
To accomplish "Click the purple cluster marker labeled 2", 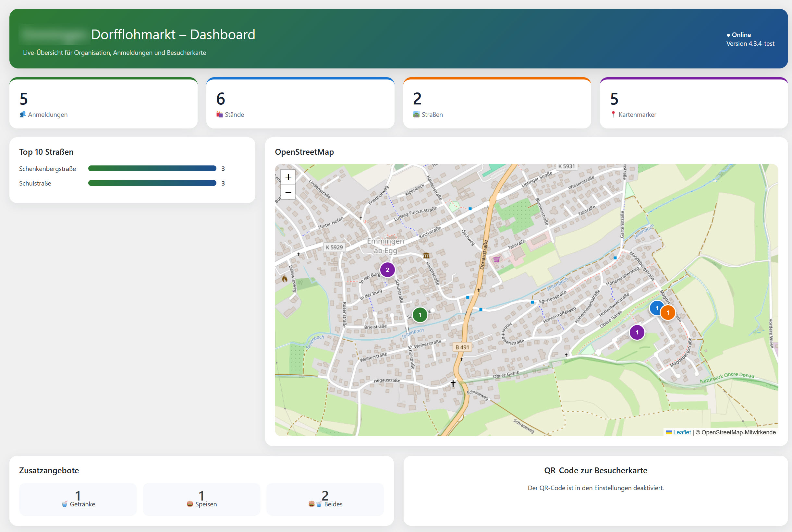I will coord(387,270).
